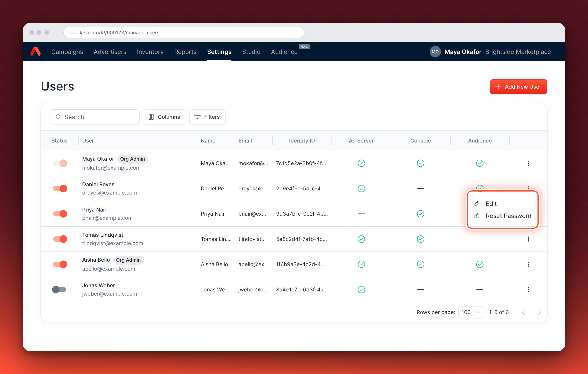Sort by the User column header
Screen dimensions: 588x374
coord(88,141)
